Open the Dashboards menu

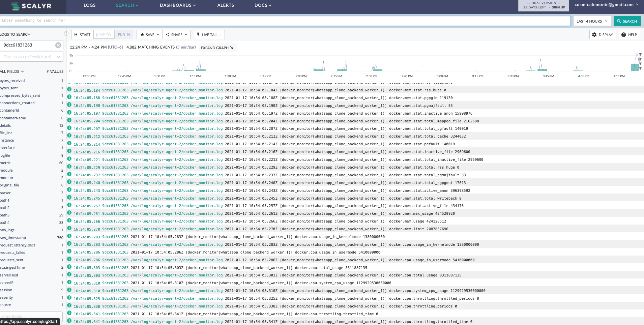point(178,5)
